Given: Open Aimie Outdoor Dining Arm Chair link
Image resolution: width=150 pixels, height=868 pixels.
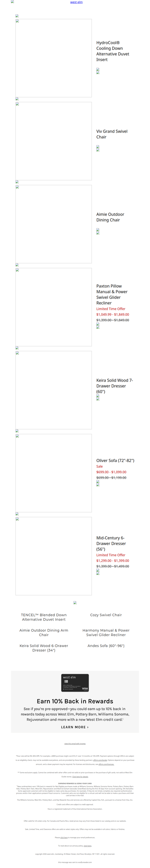Looking at the screenshot, I should click(x=44, y=633).
